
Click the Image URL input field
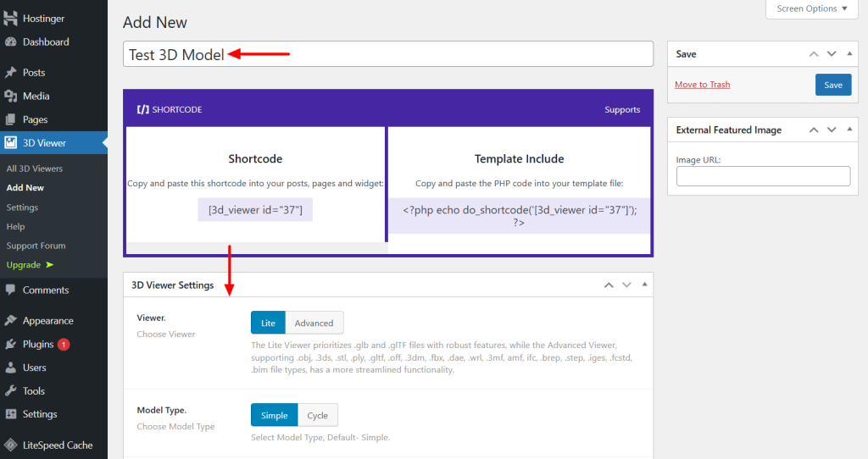(764, 176)
